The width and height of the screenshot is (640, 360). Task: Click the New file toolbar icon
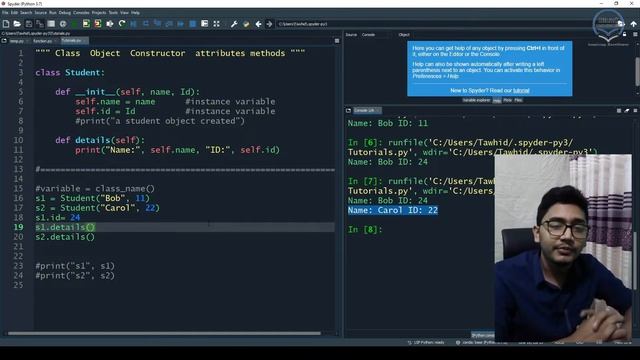click(x=6, y=24)
